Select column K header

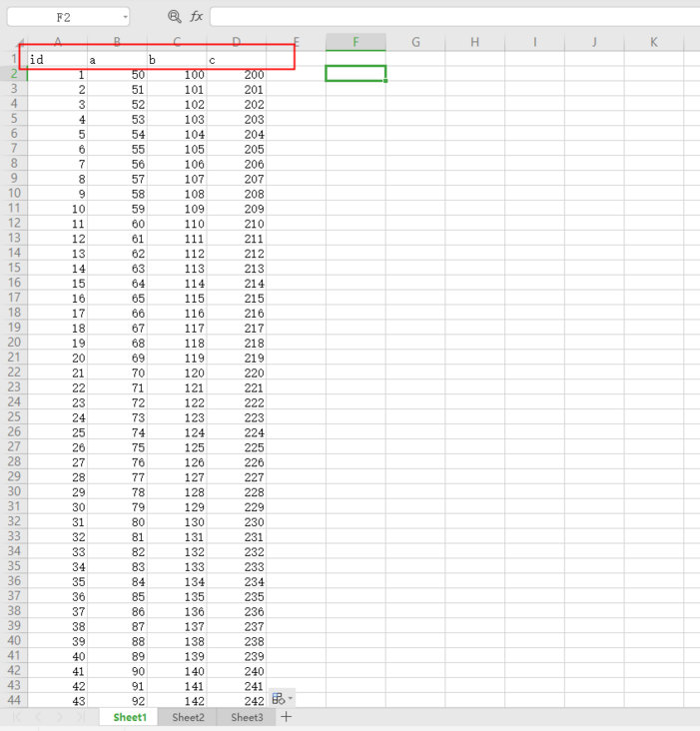click(x=654, y=42)
